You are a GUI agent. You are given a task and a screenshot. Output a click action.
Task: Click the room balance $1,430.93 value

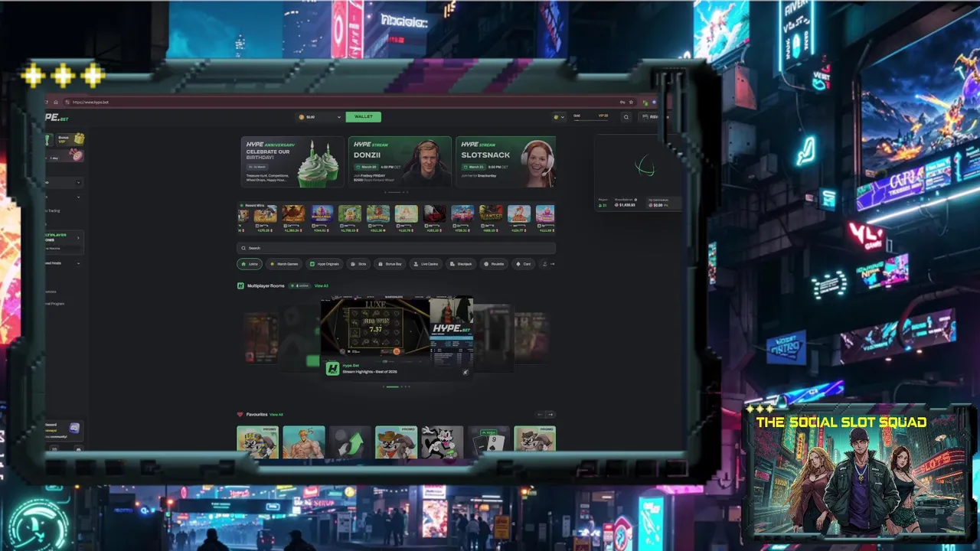626,205
